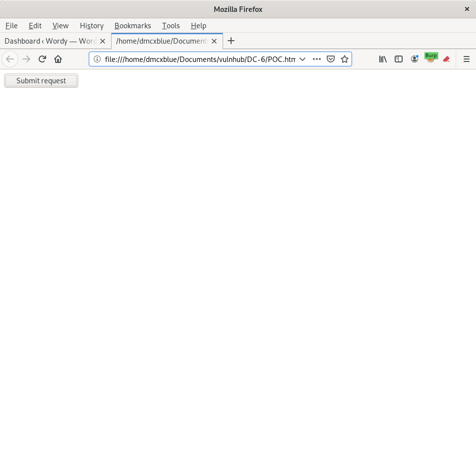Save page to Pocket icon
The width and height of the screenshot is (476, 470).
pyautogui.click(x=331, y=59)
